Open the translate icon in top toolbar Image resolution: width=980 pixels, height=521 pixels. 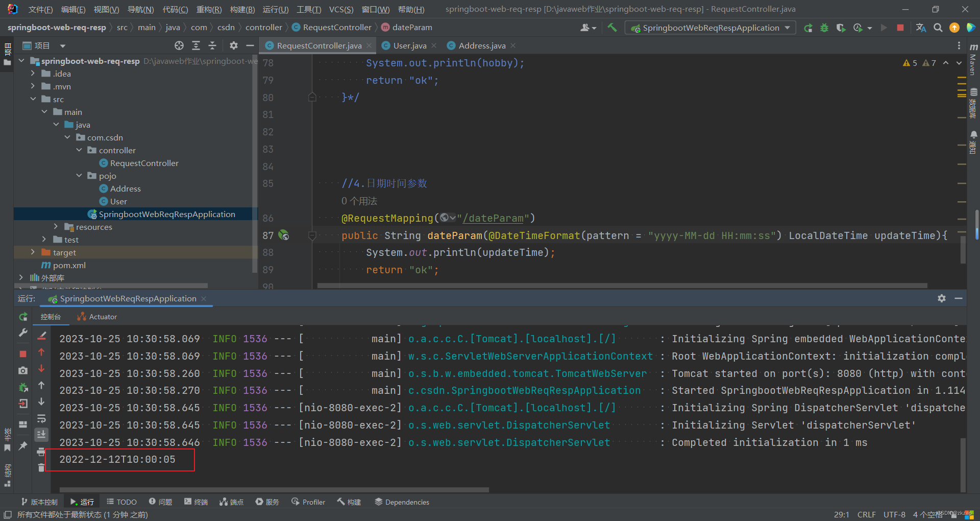[x=921, y=28]
